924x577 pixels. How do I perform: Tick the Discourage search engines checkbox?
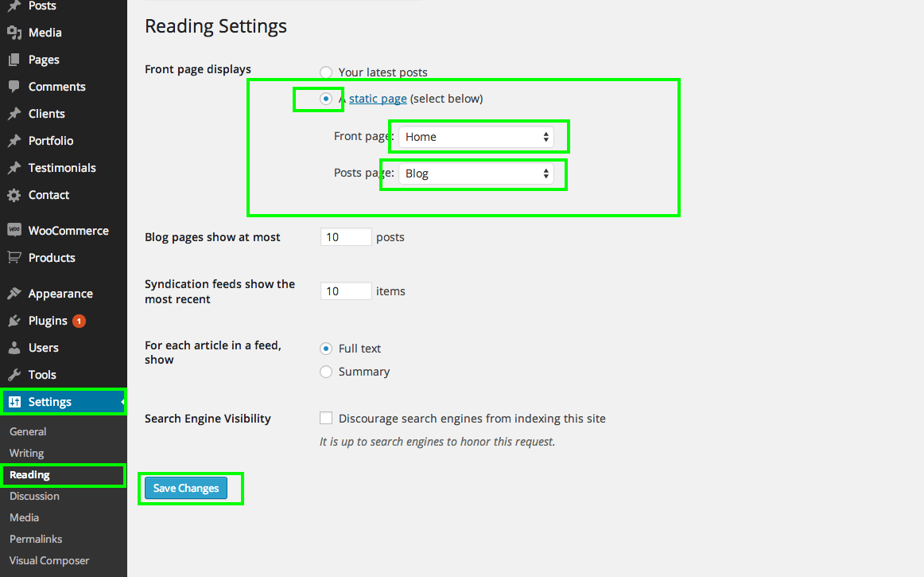(326, 419)
